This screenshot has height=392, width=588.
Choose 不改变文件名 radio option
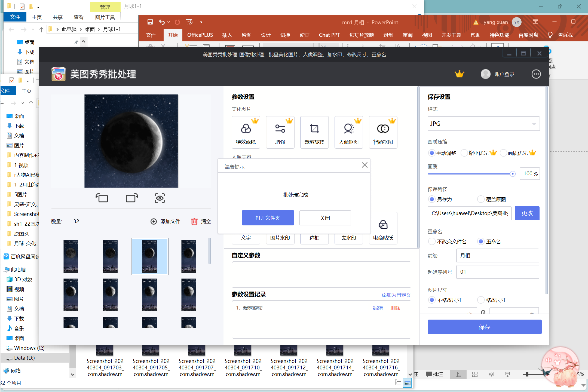pyautogui.click(x=432, y=241)
